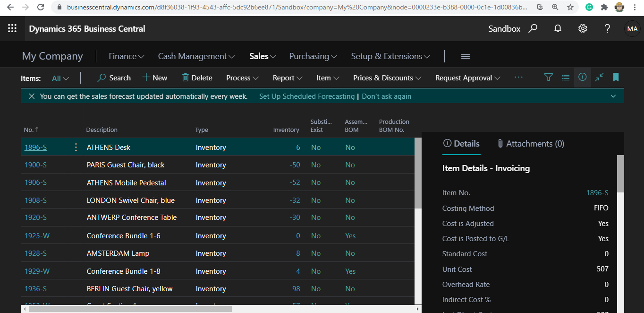Image resolution: width=644 pixels, height=313 pixels.
Task: Dismiss the forecast banner with the X
Action: (31, 96)
